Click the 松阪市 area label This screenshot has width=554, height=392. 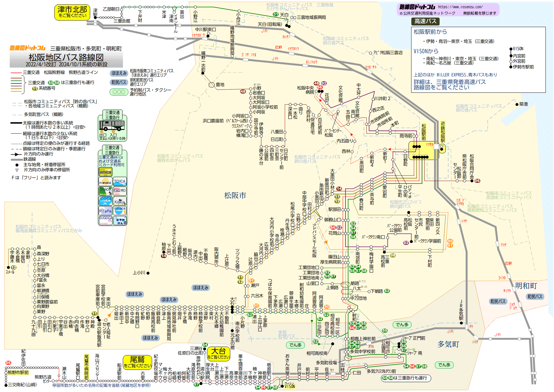point(235,195)
